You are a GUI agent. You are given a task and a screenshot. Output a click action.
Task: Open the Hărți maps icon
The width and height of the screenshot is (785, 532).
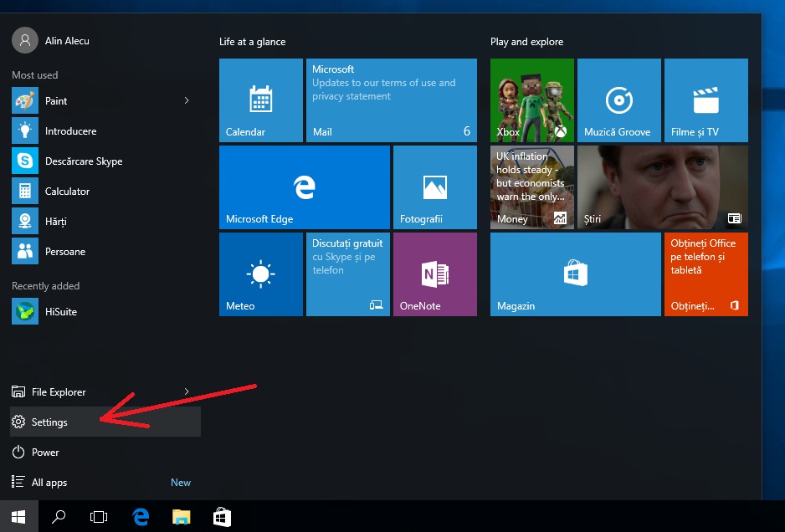click(25, 221)
